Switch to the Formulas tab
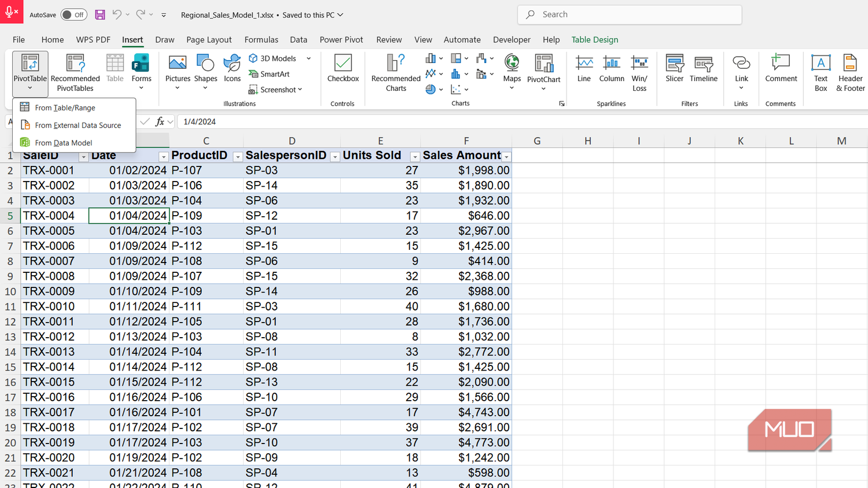This screenshot has height=488, width=868. 261,39
